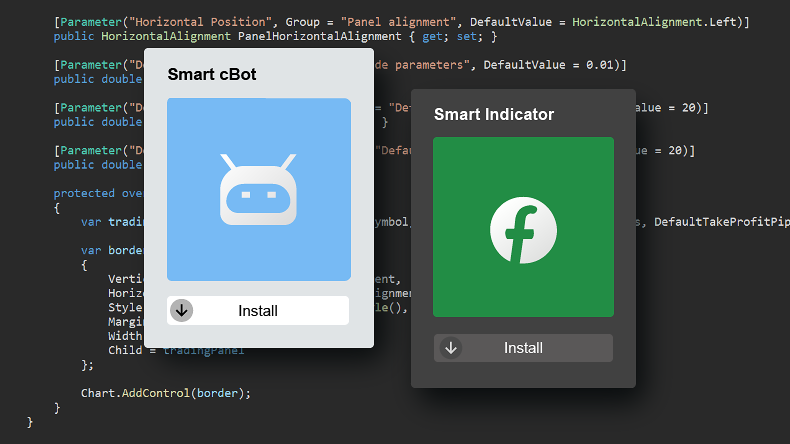
Task: Click the download arrow icon on Smart cBot
Action: (x=181, y=310)
